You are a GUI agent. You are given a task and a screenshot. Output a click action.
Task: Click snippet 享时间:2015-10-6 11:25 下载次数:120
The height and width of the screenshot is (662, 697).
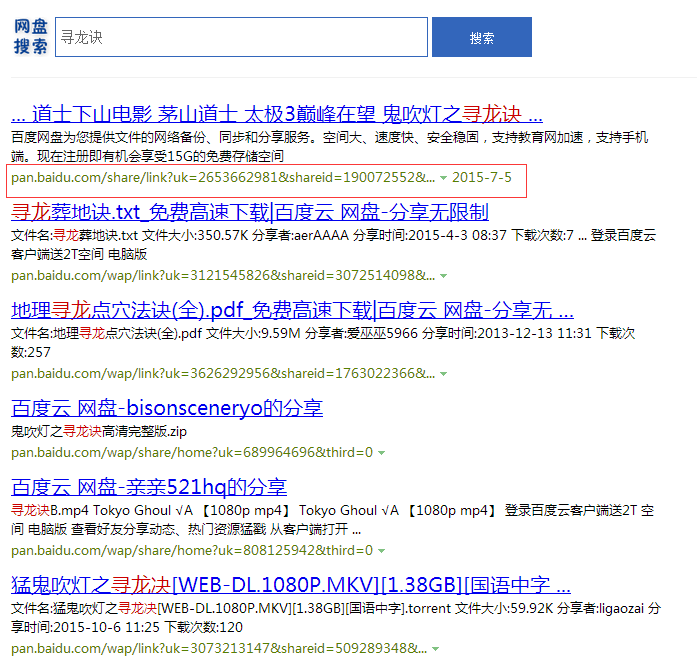(127, 627)
